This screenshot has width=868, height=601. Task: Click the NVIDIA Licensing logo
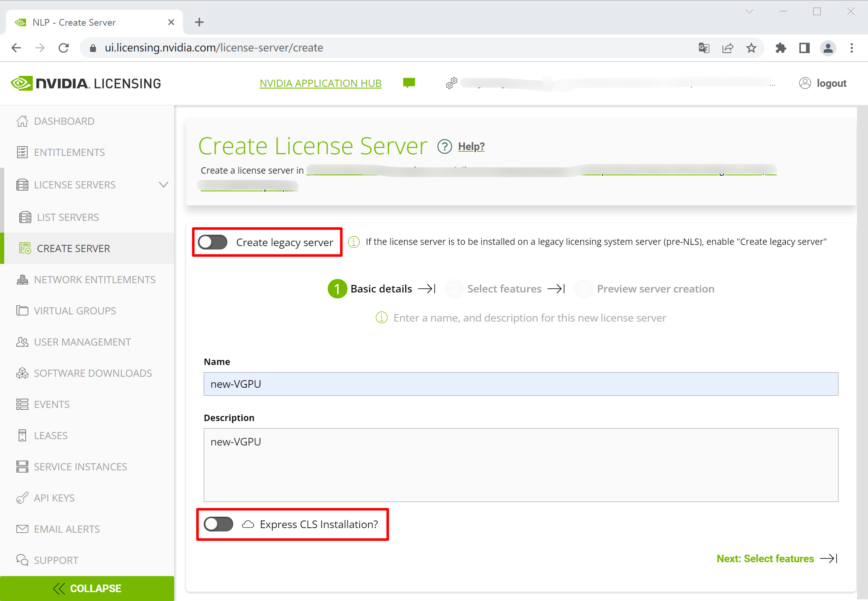pos(86,83)
